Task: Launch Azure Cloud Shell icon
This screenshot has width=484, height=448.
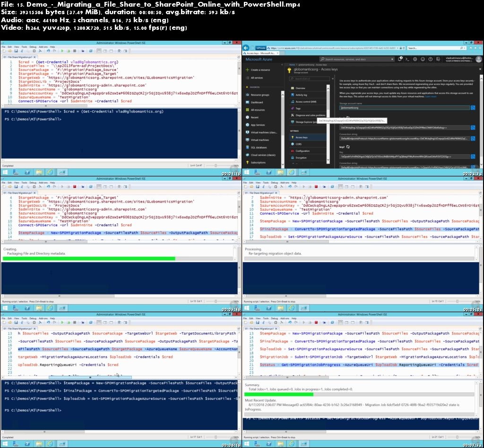Action: 407,59
